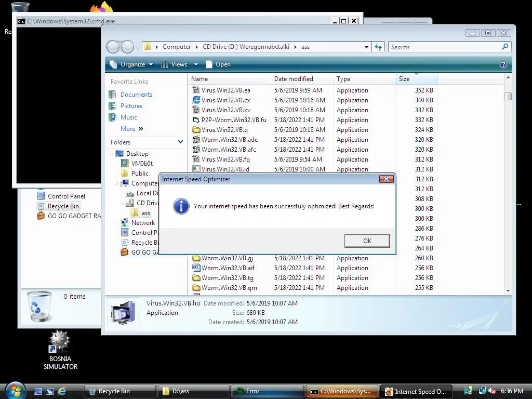Select the Worm.Win32.VB.afc file icon
The image size is (532, 399).
[x=196, y=149]
